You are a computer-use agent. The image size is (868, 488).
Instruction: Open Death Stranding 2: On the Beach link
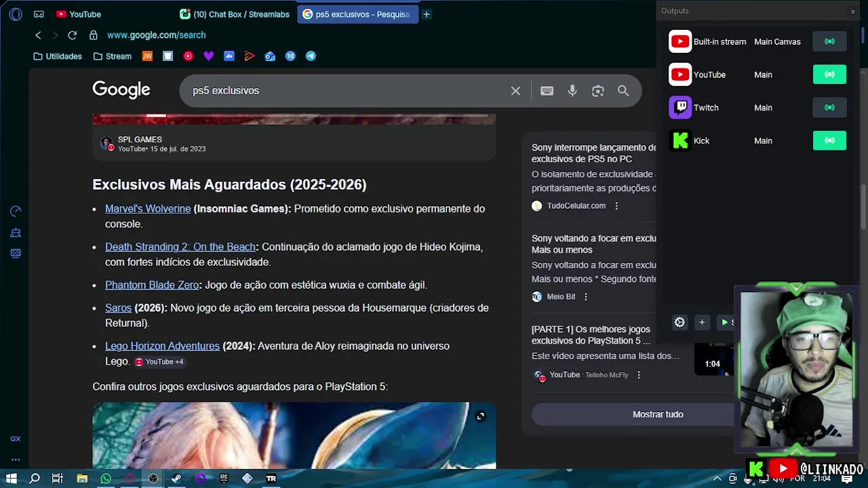[180, 247]
